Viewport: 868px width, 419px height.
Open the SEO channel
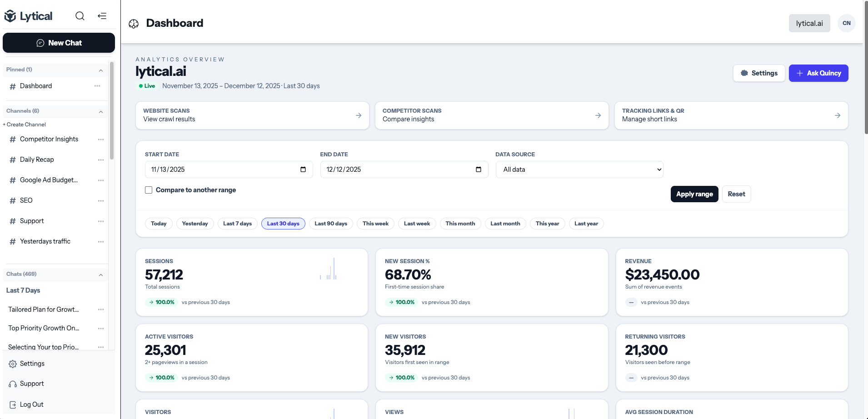26,200
